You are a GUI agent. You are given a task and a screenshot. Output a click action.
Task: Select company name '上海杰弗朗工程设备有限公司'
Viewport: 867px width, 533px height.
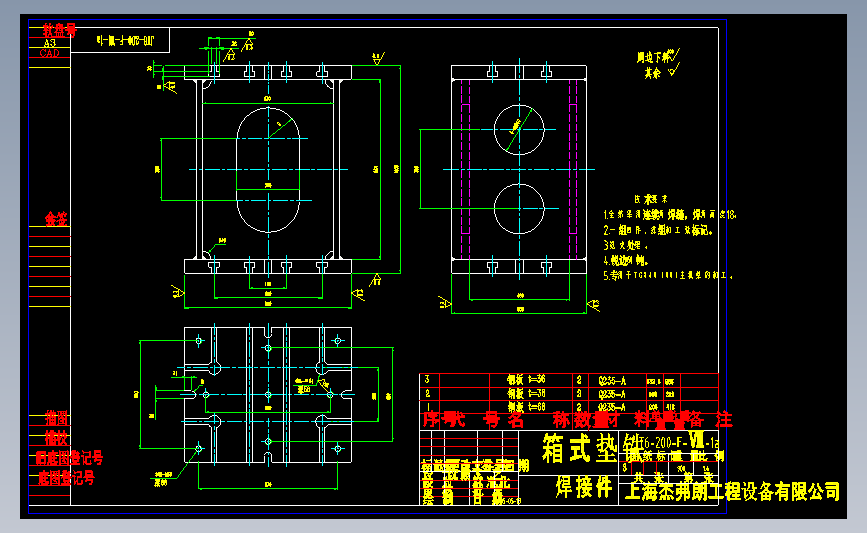(732, 491)
